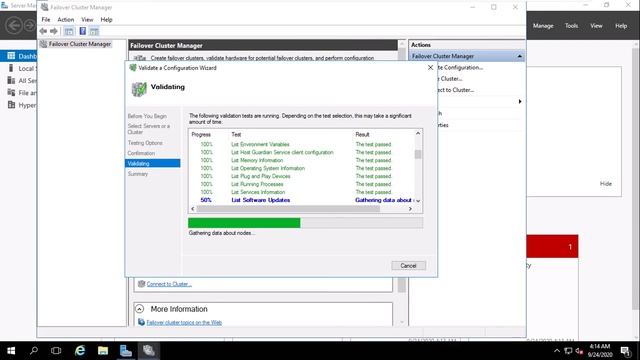Select the List Memory Information row
Image resolution: width=640 pixels, height=360 pixels.
[301, 160]
